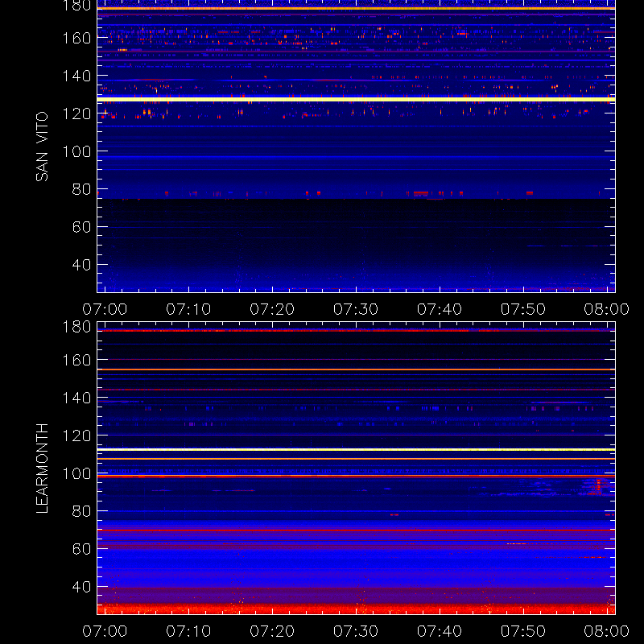Select the 40 tick label on LEARMONTH plot

click(x=82, y=587)
